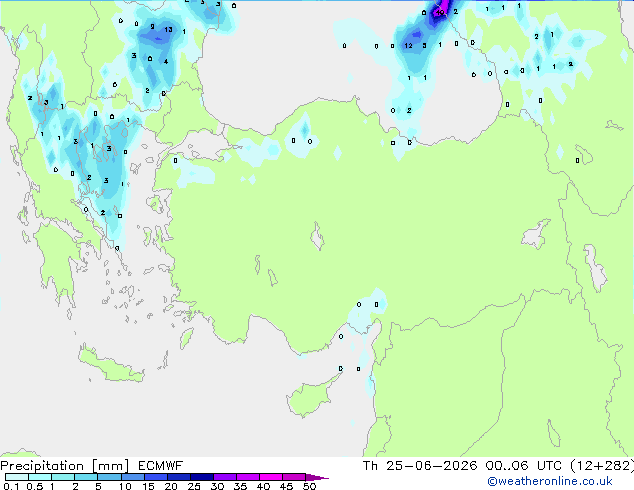Select the 15–20 mm blue legend swatch
The height and width of the screenshot is (490, 634).
click(156, 477)
